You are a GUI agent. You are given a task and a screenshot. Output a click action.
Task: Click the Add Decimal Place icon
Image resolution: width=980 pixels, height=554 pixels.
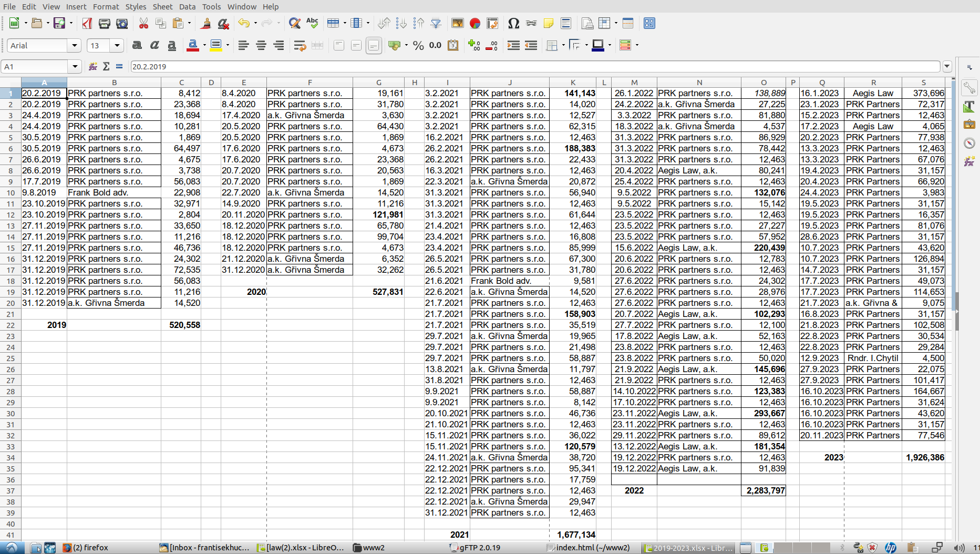coord(474,45)
